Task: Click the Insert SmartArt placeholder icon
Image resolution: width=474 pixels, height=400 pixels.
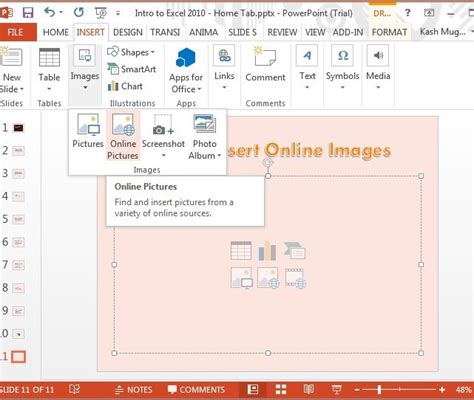Action: pyautogui.click(x=295, y=251)
